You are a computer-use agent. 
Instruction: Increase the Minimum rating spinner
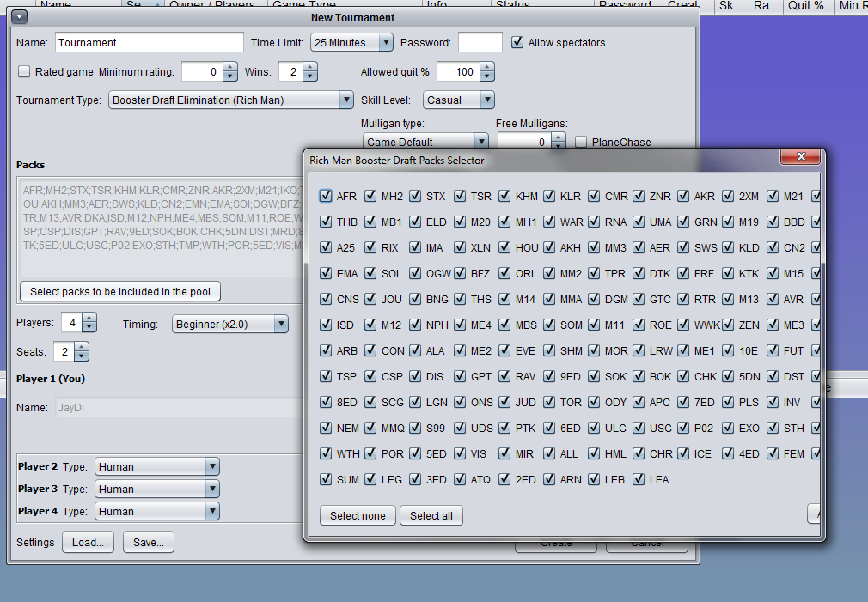(230, 68)
